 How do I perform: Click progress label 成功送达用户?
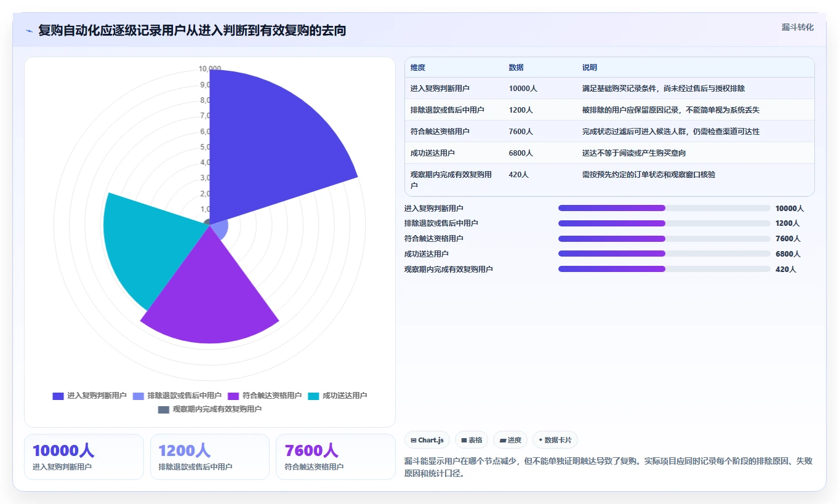point(427,254)
